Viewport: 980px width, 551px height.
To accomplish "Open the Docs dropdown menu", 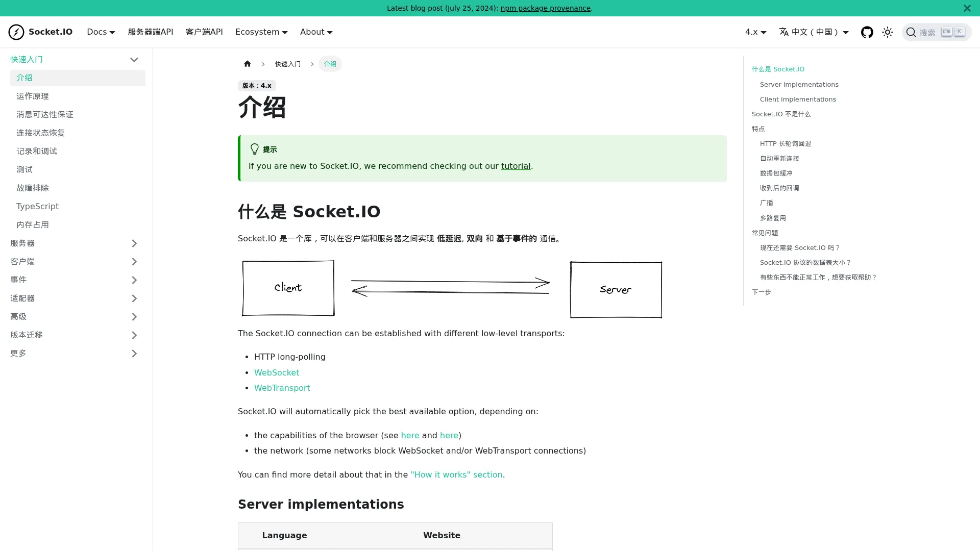I will [101, 32].
